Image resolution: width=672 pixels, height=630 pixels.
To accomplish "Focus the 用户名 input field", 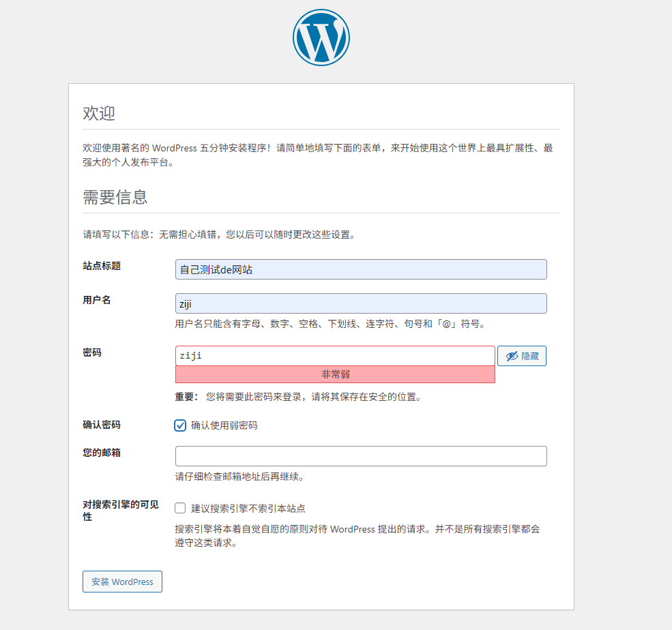I will coord(361,303).
